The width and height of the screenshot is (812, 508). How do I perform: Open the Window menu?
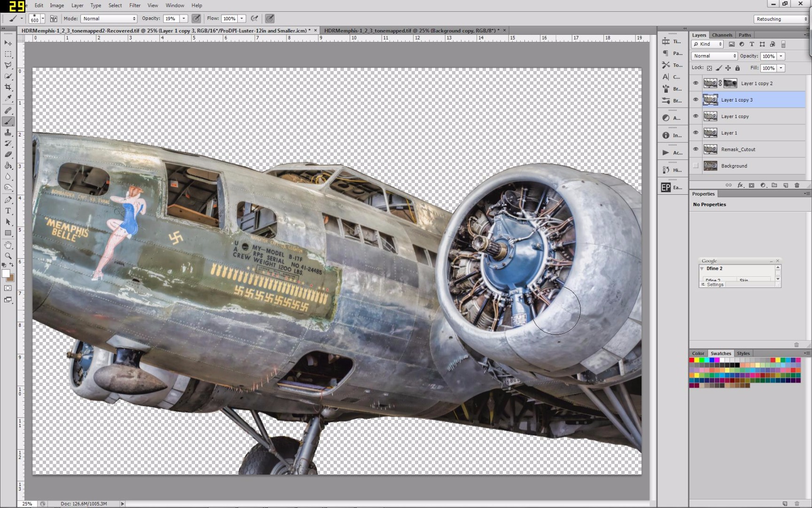[x=175, y=5]
